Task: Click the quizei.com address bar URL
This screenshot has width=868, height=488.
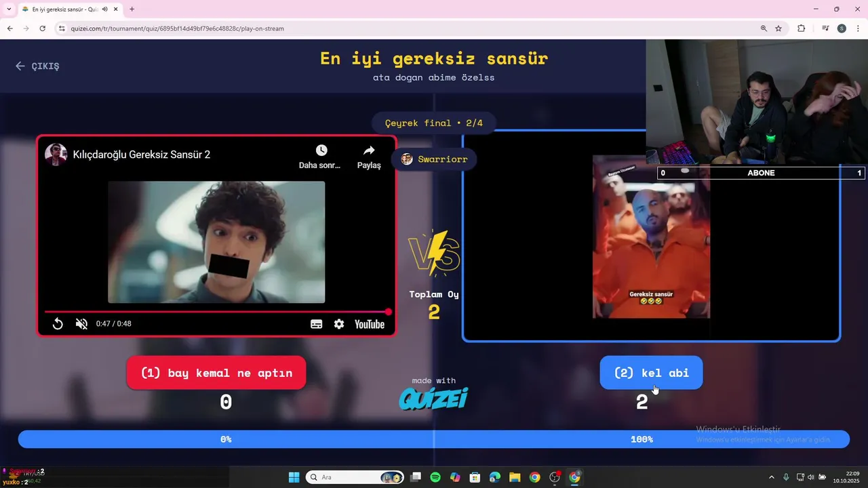Action: (177, 28)
